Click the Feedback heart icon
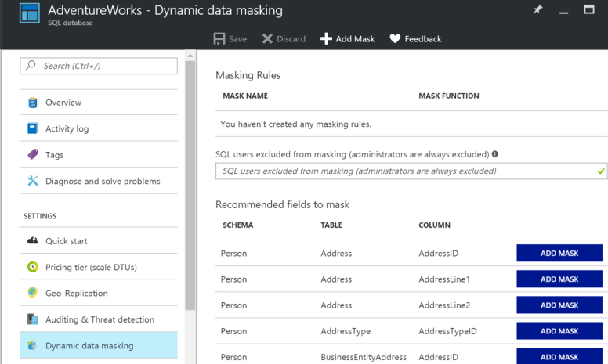The width and height of the screenshot is (608, 364). point(395,38)
